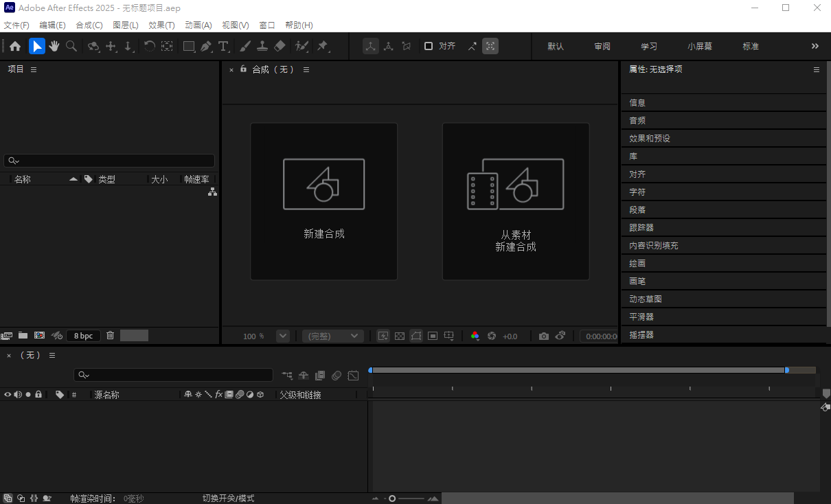
Task: Toggle the transparency grid in viewer
Action: pos(400,336)
